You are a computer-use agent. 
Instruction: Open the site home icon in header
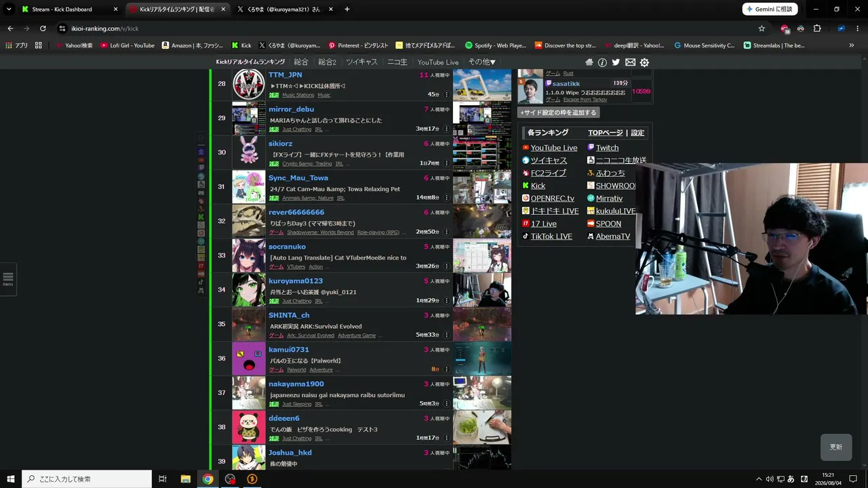(x=589, y=62)
